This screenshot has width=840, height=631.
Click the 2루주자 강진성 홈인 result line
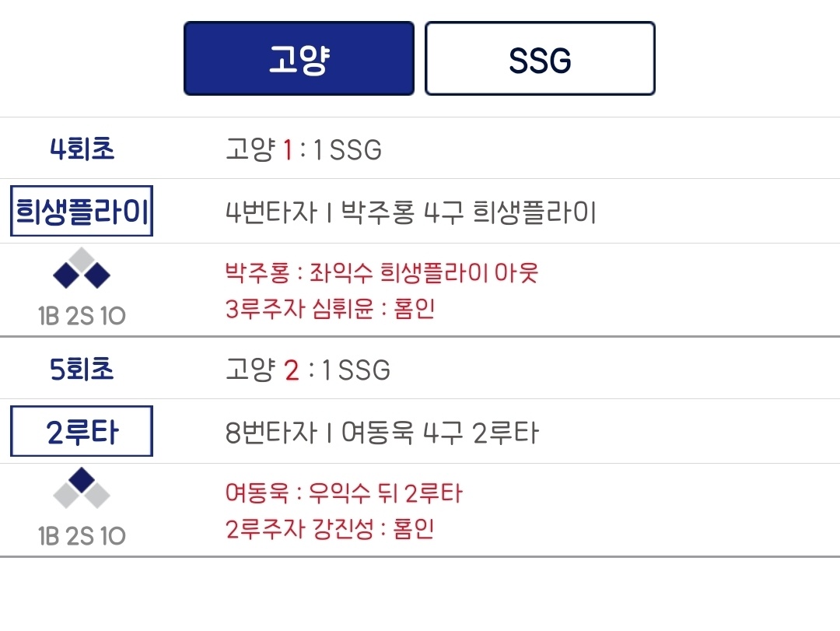click(x=330, y=529)
